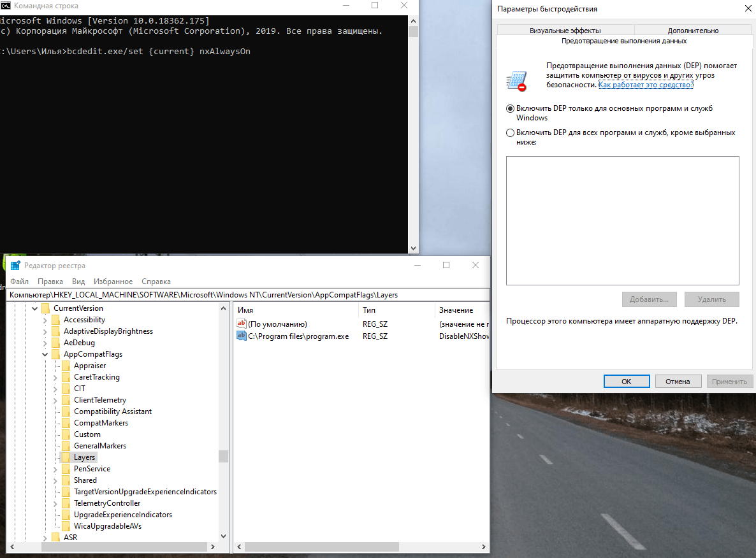Click the registry tree vertical scrollbar thumb
Screen dimensions: 756x558
pyautogui.click(x=223, y=456)
